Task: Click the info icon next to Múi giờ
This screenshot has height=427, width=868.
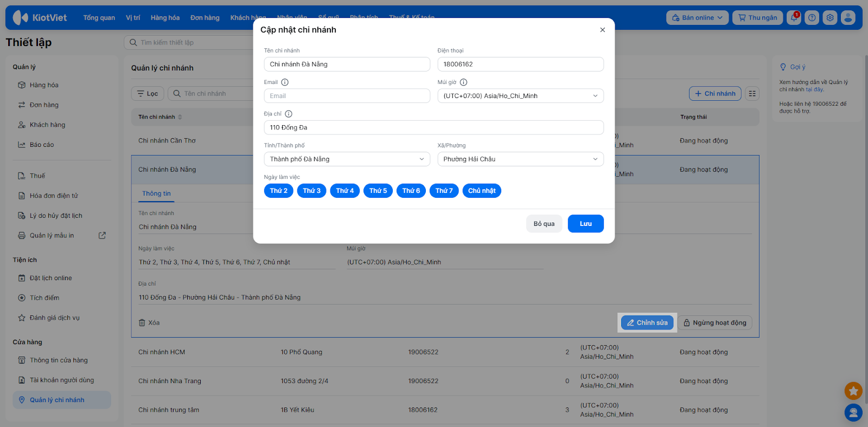Action: 463,82
